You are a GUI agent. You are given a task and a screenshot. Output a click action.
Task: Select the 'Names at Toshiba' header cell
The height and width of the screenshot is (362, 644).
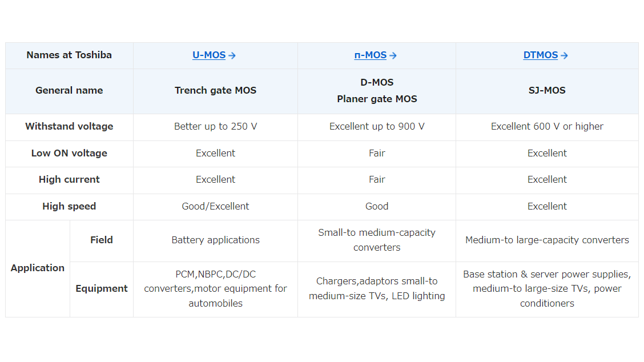pyautogui.click(x=69, y=55)
